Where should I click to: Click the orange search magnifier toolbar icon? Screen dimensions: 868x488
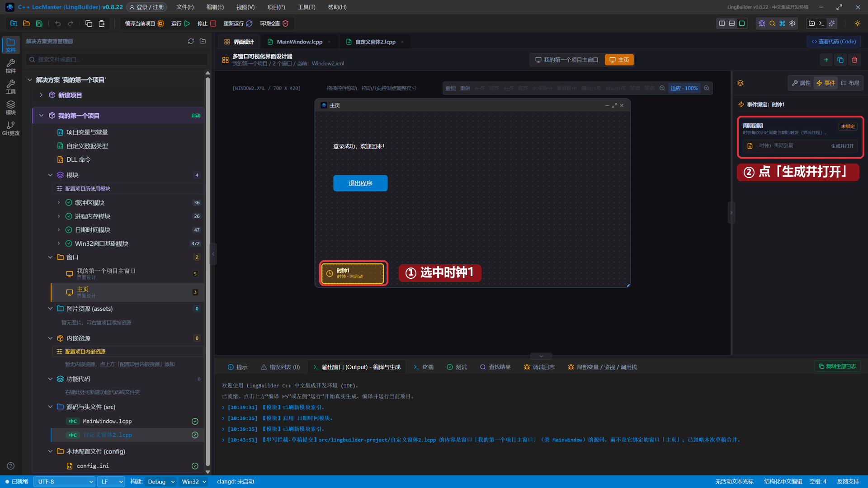(x=772, y=23)
